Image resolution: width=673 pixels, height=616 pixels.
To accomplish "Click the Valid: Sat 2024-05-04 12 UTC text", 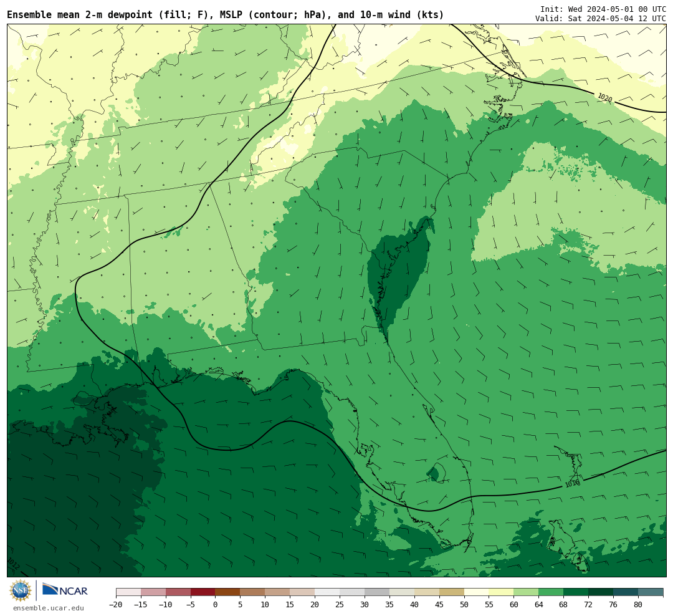I will point(601,19).
